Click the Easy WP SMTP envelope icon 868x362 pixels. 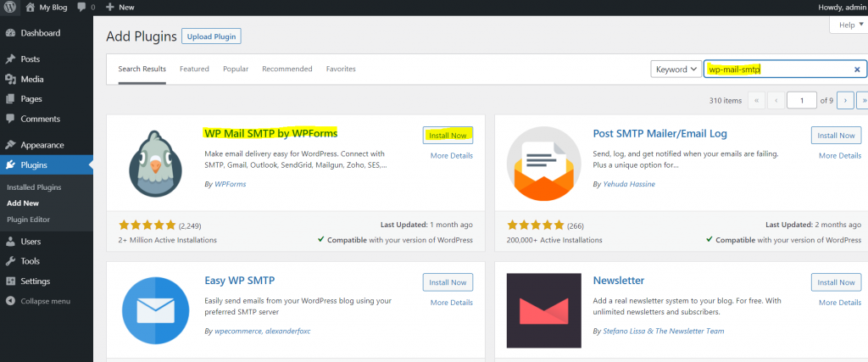156,310
